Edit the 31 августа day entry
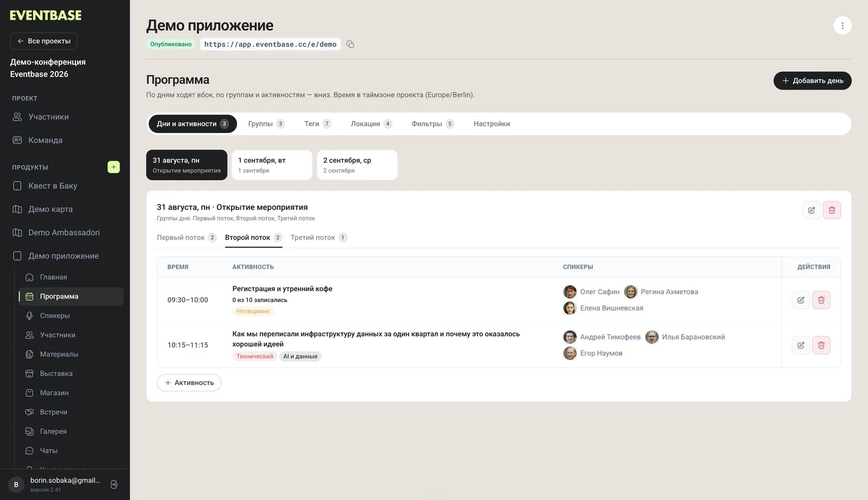Screen dimensions: 868x500 811,210
